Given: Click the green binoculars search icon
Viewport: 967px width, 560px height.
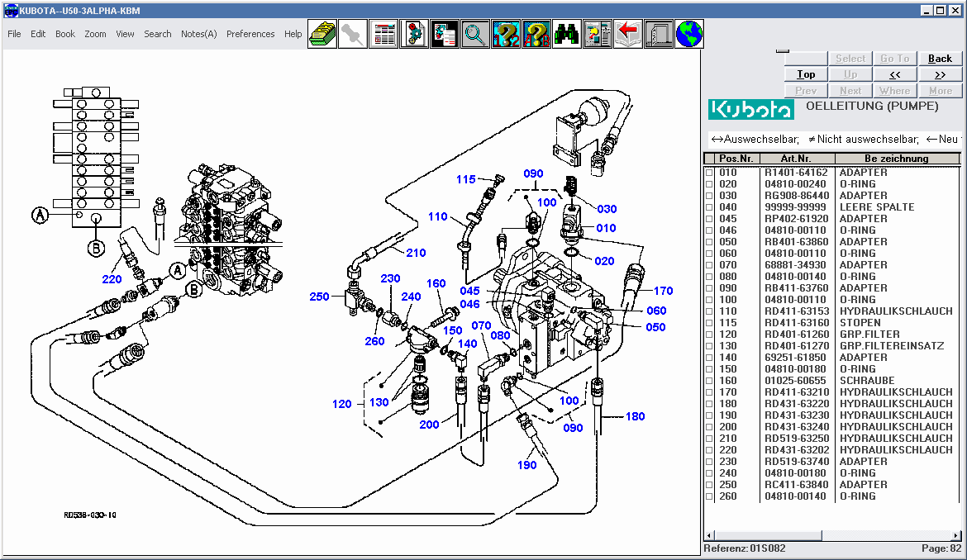Looking at the screenshot, I should [566, 34].
